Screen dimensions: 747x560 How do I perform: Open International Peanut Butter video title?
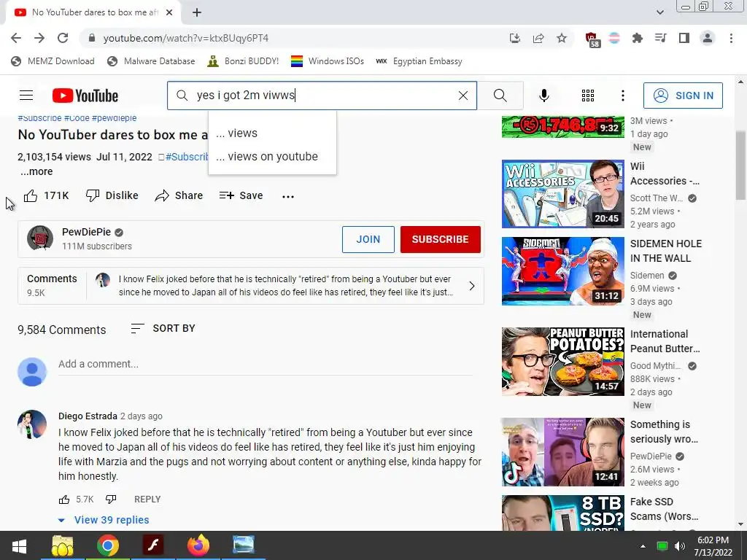pos(665,341)
